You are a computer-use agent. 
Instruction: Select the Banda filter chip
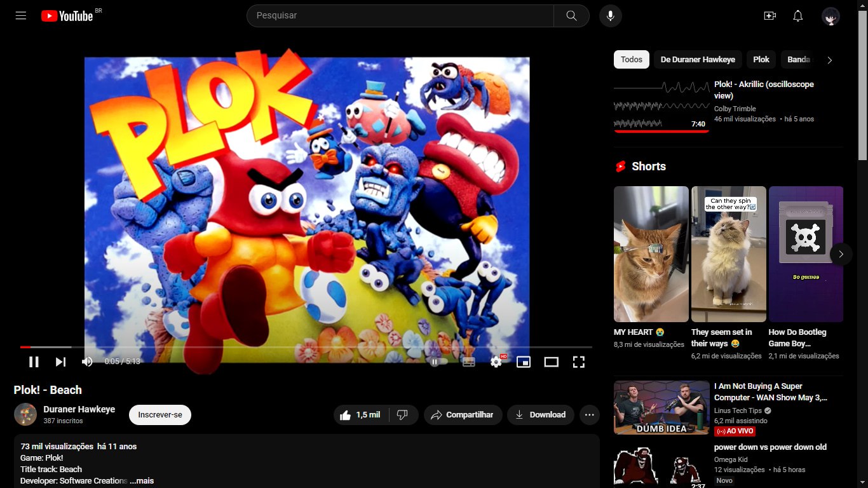(798, 60)
